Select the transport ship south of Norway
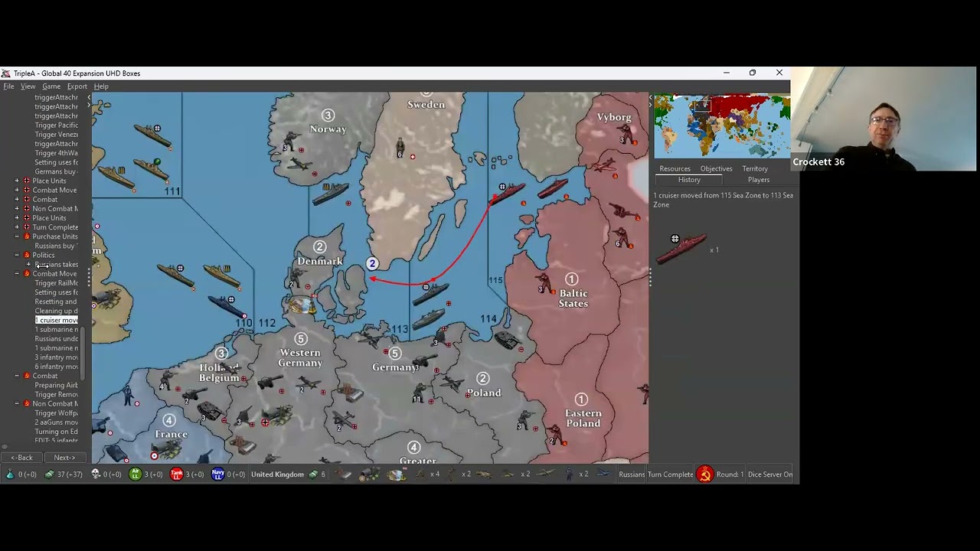Viewport: 980px width, 551px height. pos(331,194)
